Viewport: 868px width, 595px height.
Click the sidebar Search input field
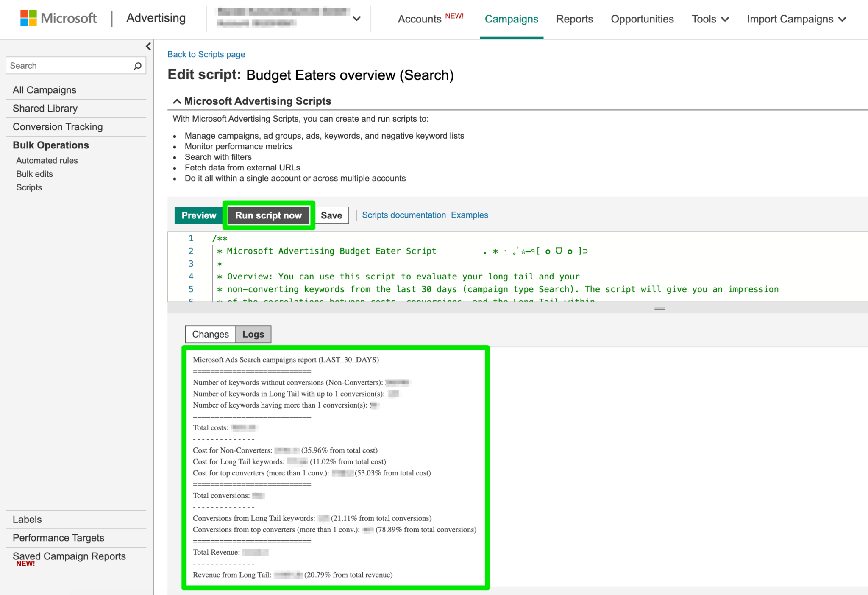(68, 65)
